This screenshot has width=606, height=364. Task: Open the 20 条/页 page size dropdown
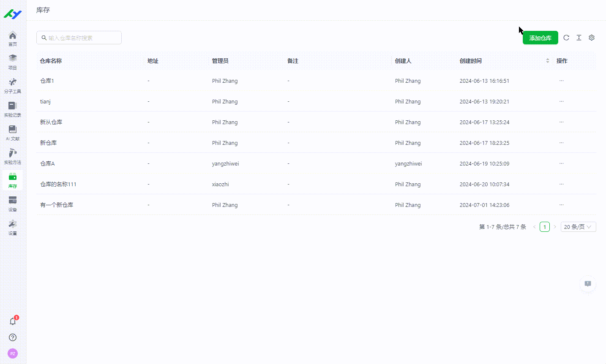click(x=578, y=227)
